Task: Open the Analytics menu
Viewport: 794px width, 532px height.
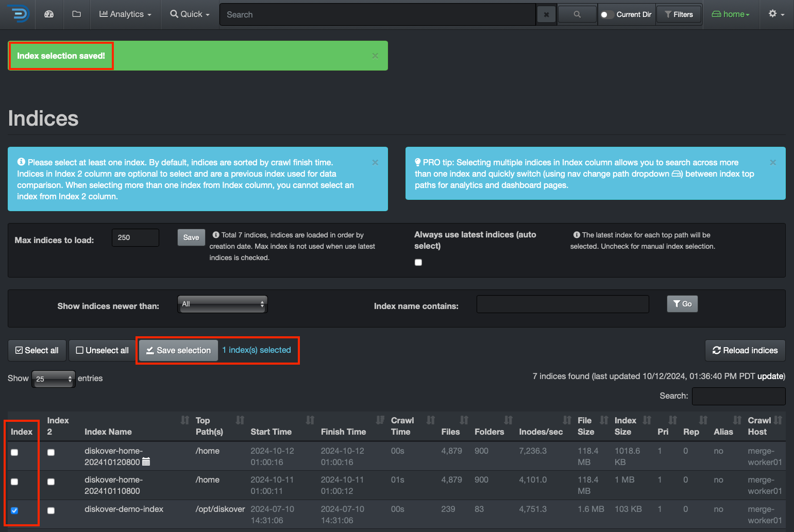Action: 125,14
